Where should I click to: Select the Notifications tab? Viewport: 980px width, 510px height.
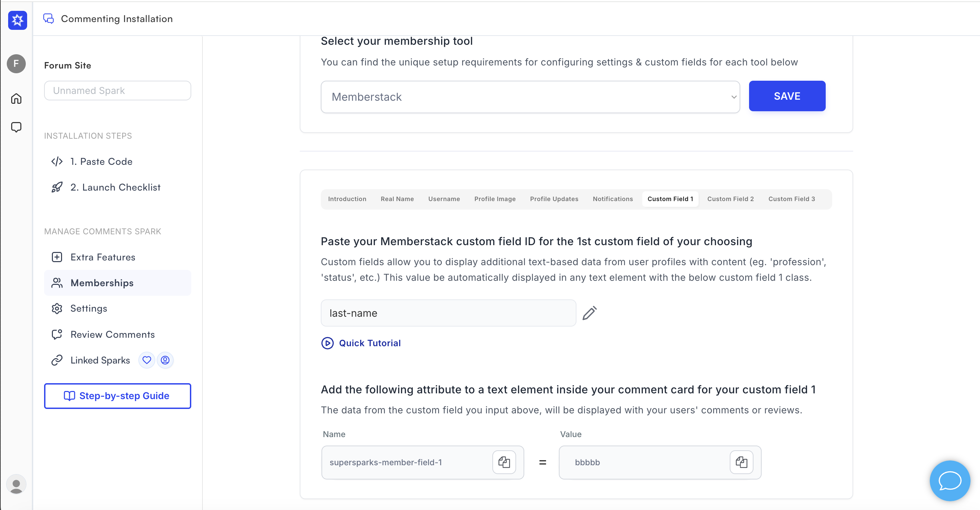(x=612, y=199)
